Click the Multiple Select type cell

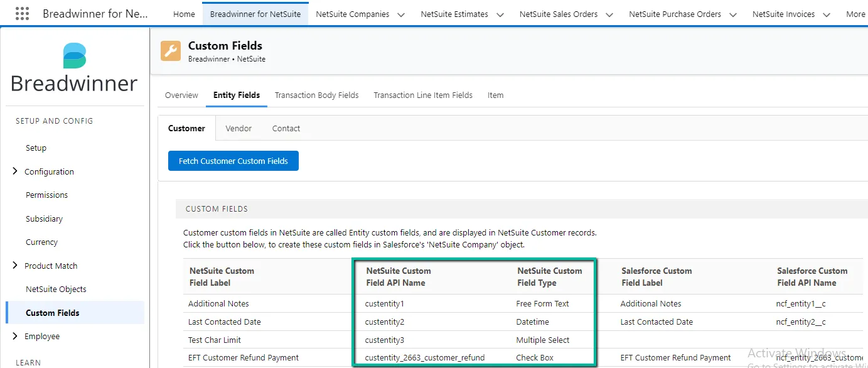(543, 340)
